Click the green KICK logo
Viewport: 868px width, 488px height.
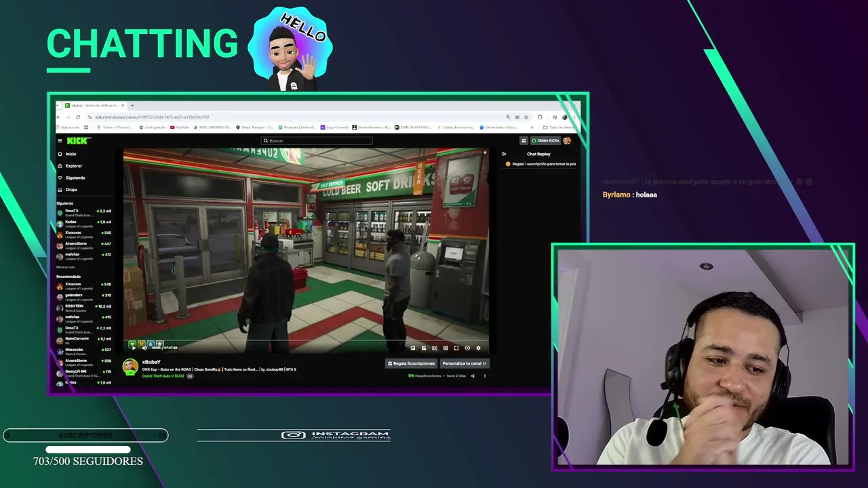(79, 141)
